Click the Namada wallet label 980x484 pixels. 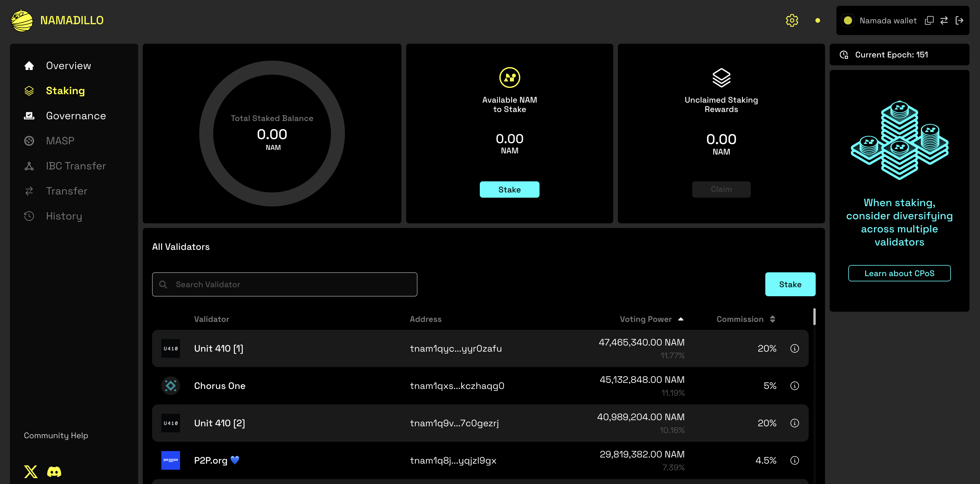[888, 21]
